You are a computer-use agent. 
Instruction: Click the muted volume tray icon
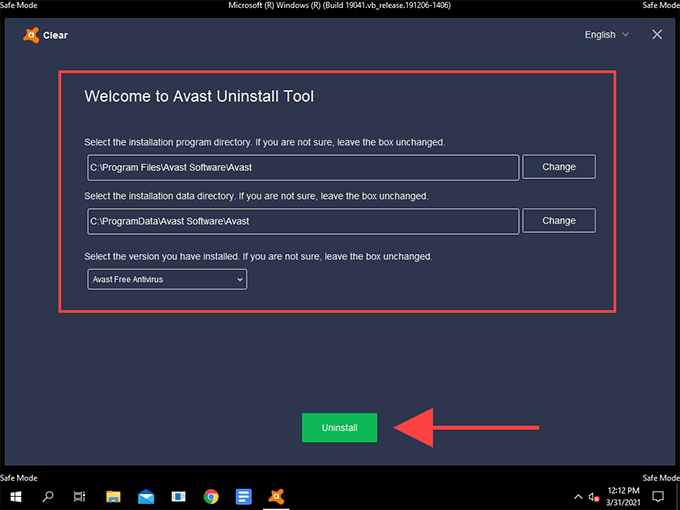[x=594, y=497]
